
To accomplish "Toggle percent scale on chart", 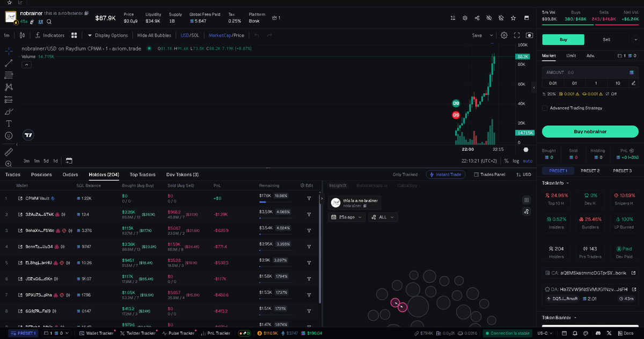I will [506, 161].
